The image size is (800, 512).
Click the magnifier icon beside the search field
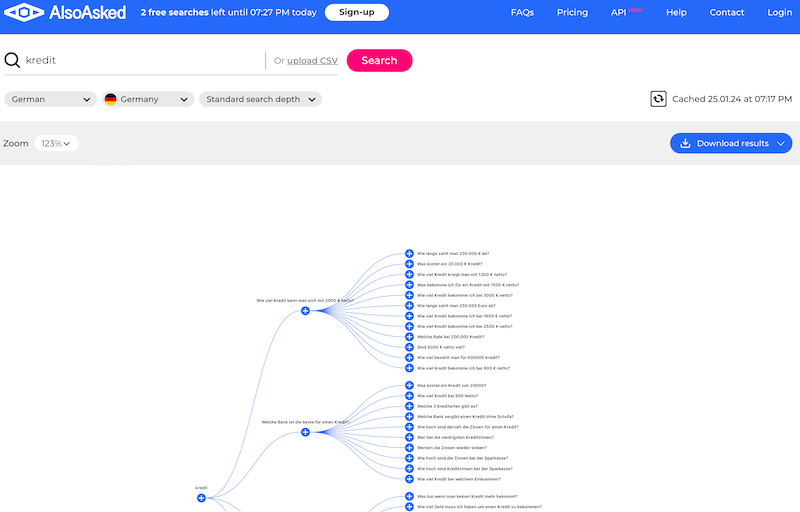tap(13, 60)
